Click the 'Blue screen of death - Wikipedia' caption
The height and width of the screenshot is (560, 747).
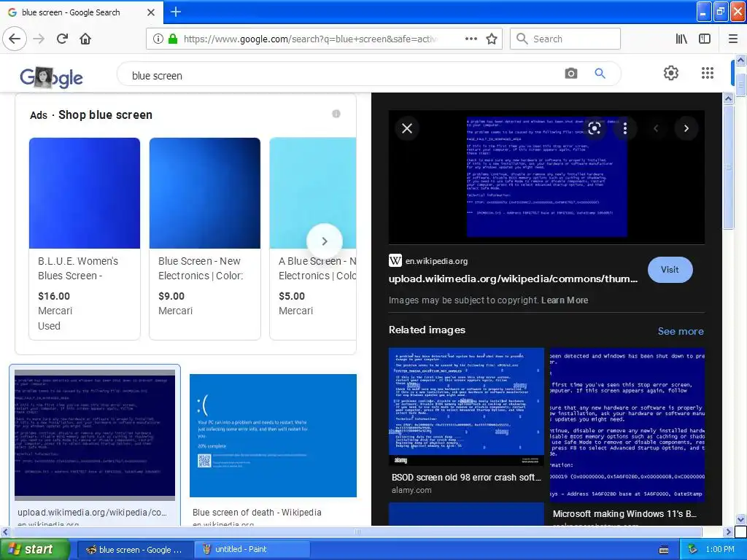click(x=257, y=513)
